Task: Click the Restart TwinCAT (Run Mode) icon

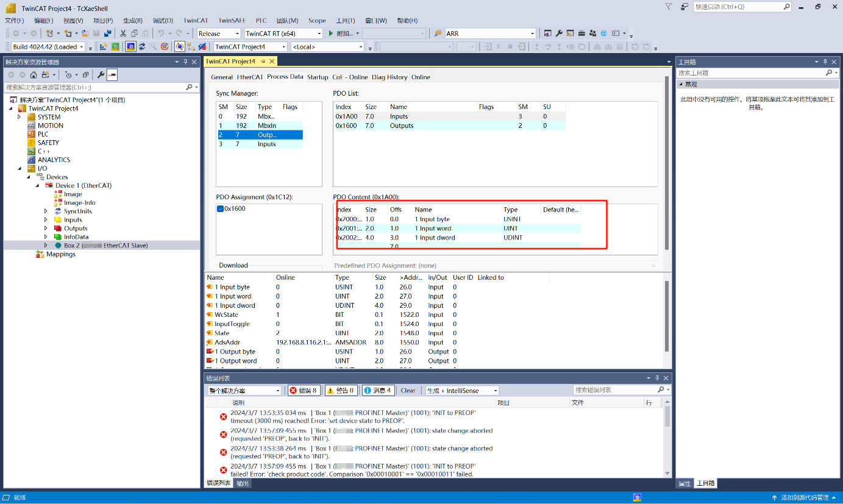Action: click(x=115, y=47)
